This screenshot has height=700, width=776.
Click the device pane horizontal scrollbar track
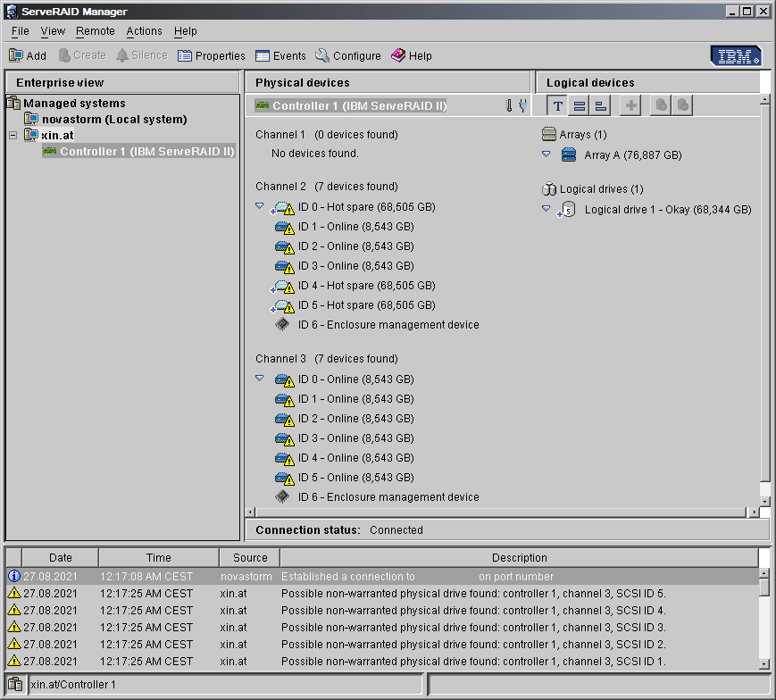(x=500, y=512)
